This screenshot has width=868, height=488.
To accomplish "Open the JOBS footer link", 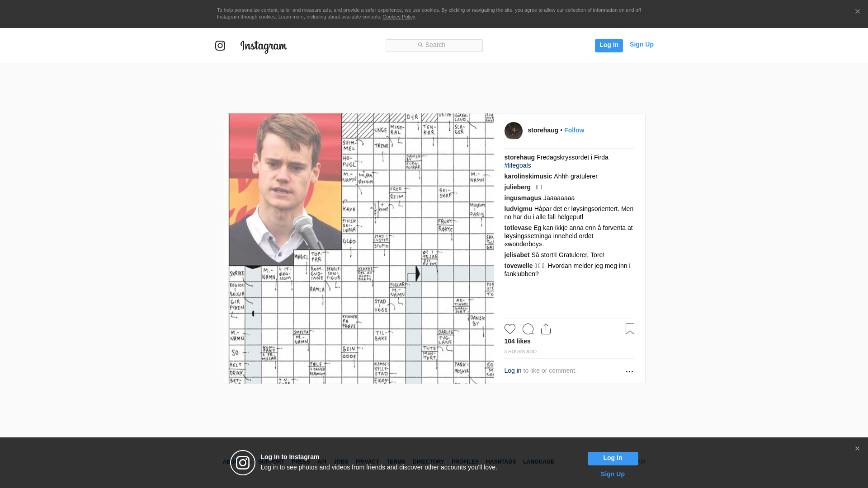I will click(341, 462).
